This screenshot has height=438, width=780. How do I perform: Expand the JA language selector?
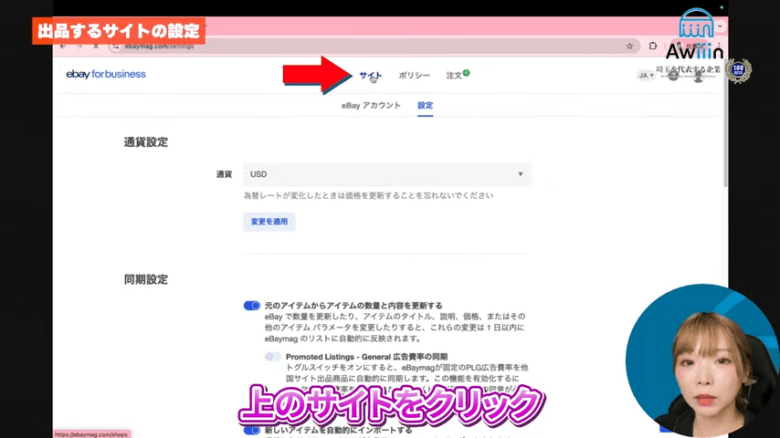pyautogui.click(x=646, y=75)
